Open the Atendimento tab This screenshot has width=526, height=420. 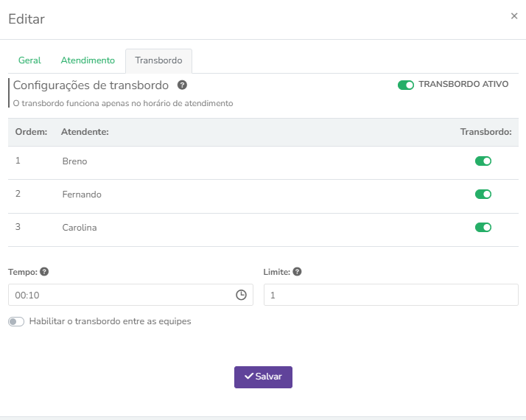[88, 60]
